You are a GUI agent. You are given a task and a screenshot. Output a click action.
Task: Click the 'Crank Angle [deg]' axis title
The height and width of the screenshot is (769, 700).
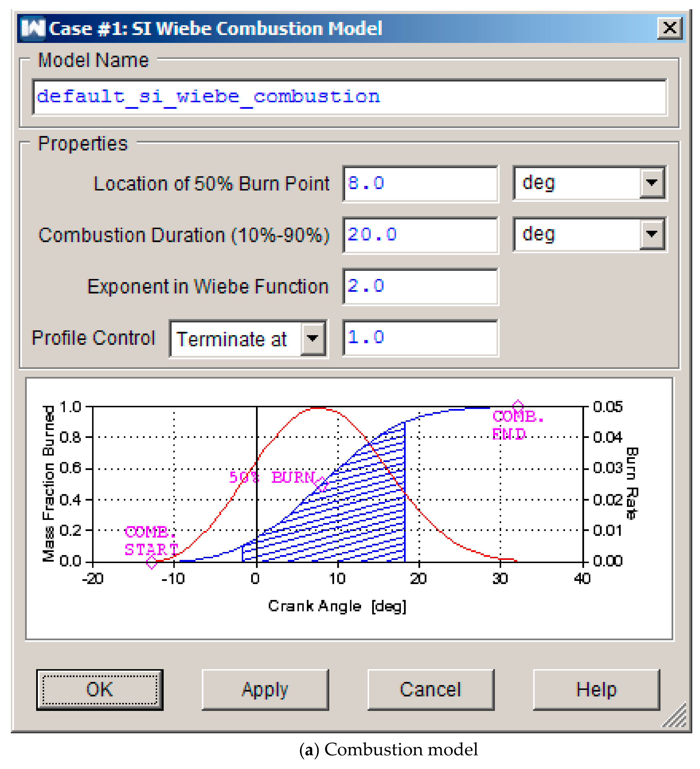[x=337, y=606]
